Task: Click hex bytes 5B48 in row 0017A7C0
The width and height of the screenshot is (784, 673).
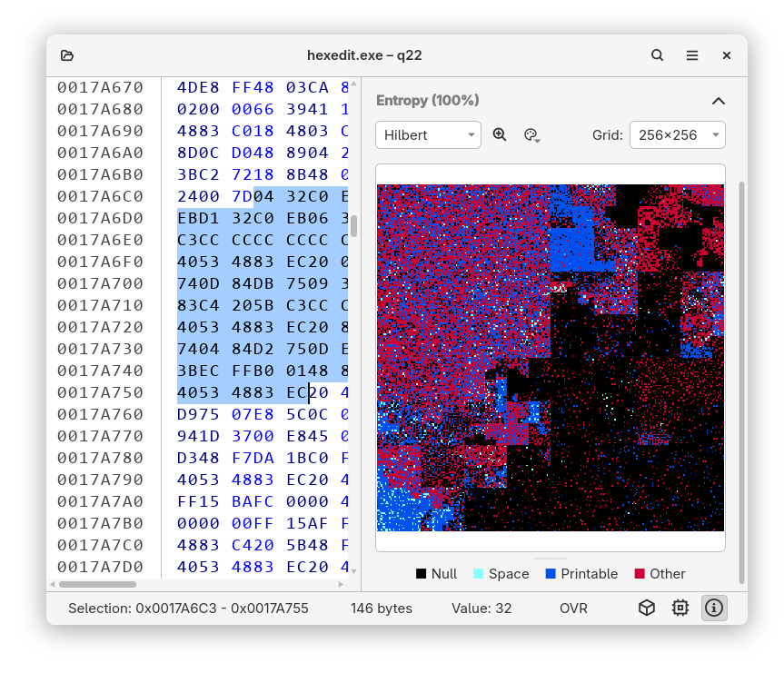Action: (x=307, y=545)
